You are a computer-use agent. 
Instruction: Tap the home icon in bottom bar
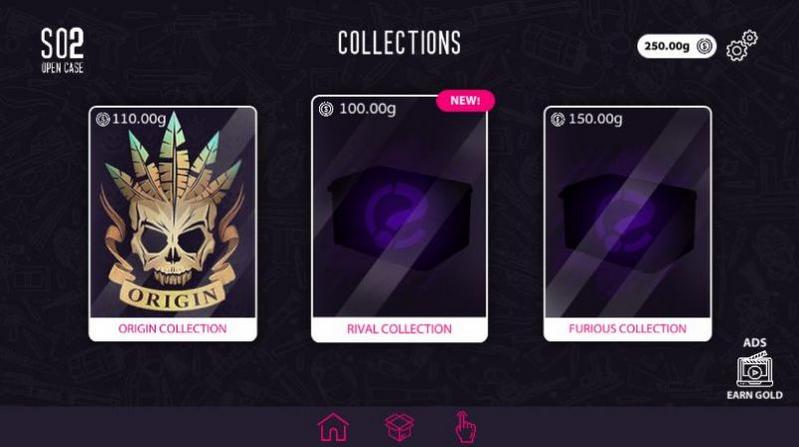click(x=333, y=427)
